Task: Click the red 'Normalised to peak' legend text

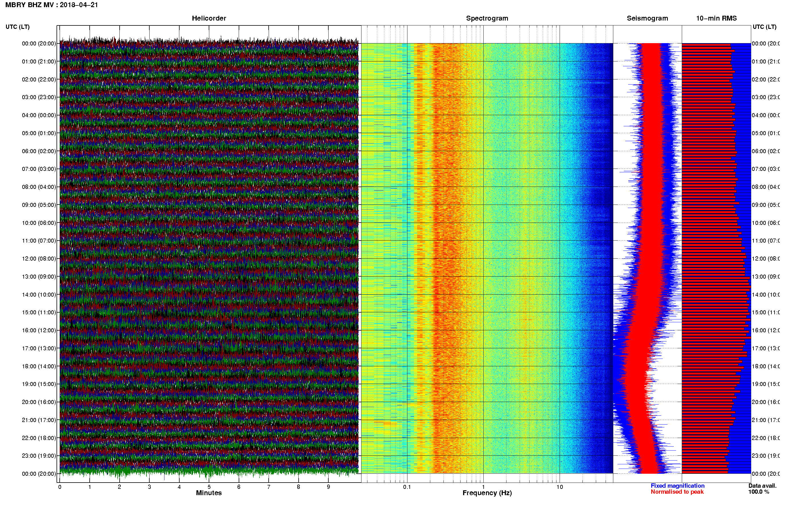Action: [677, 492]
